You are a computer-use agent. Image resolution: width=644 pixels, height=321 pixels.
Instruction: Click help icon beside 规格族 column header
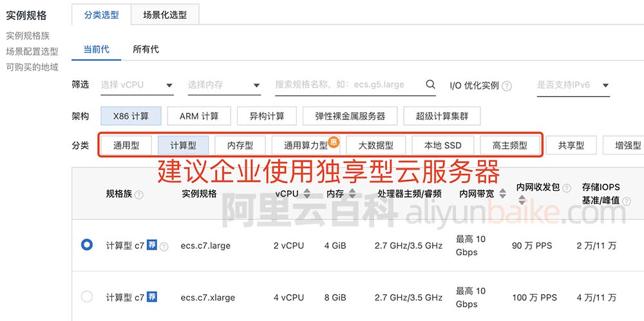[139, 195]
